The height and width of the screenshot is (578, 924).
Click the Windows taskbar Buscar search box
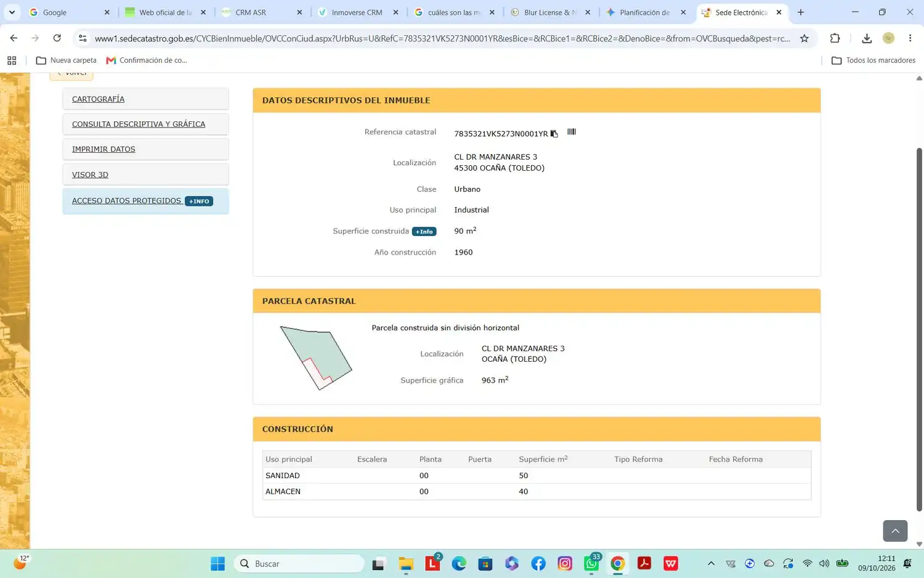[299, 564]
